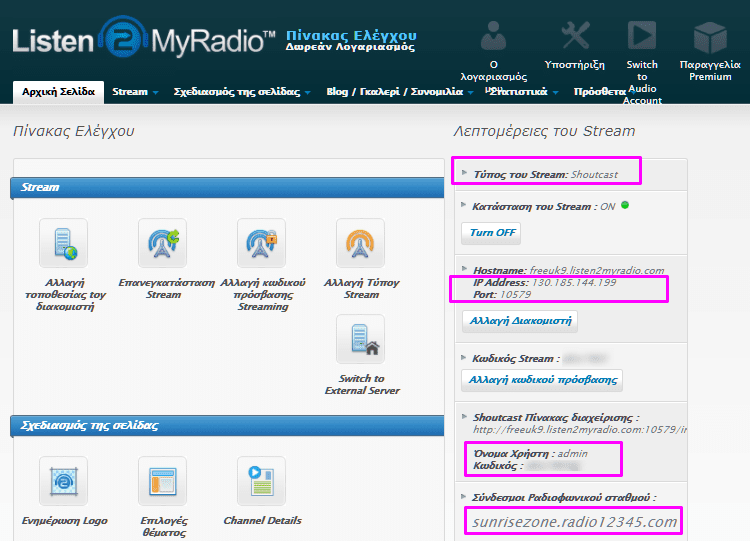Open the Channel Details icon
The width and height of the screenshot is (750, 541).
(262, 481)
